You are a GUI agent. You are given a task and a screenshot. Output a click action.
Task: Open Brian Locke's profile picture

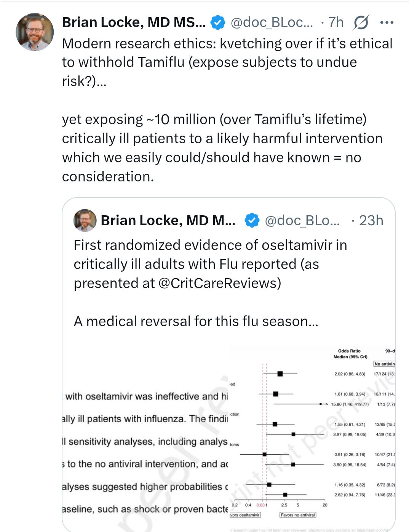click(x=35, y=32)
